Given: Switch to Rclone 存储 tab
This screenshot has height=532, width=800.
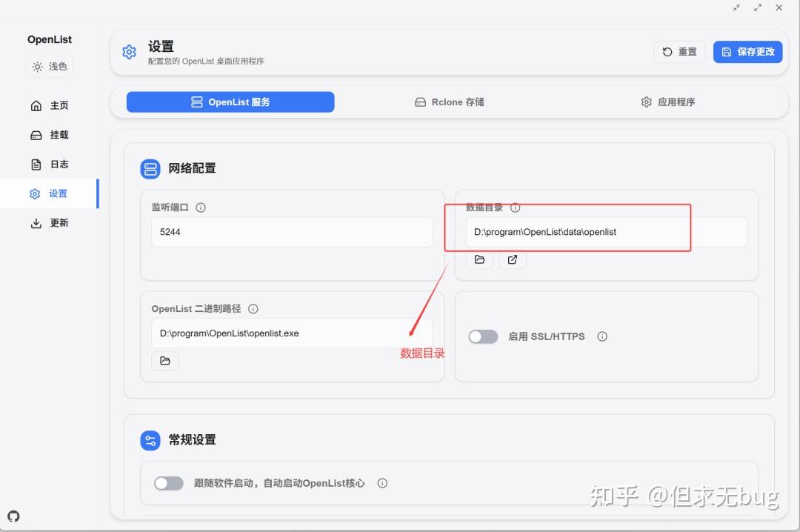Looking at the screenshot, I should coord(449,102).
